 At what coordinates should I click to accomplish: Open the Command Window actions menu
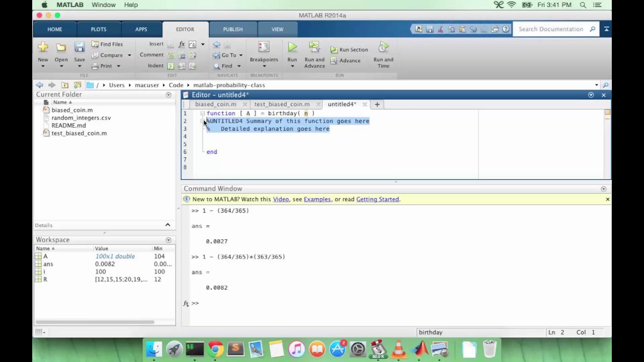coord(604,189)
